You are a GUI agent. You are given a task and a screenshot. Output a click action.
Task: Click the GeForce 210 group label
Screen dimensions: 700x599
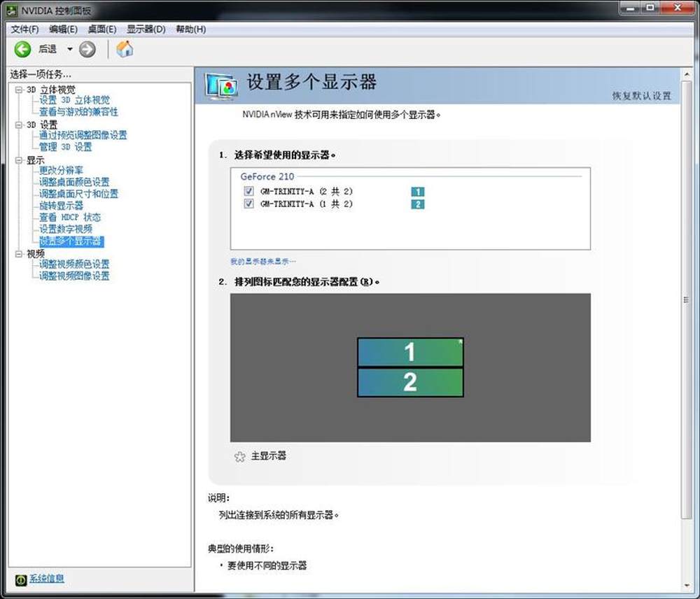(267, 176)
